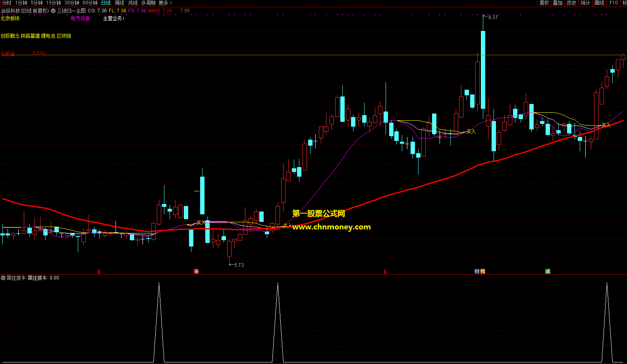Switch to the 分时 intraday tab
This screenshot has height=364, width=627.
point(7,3)
